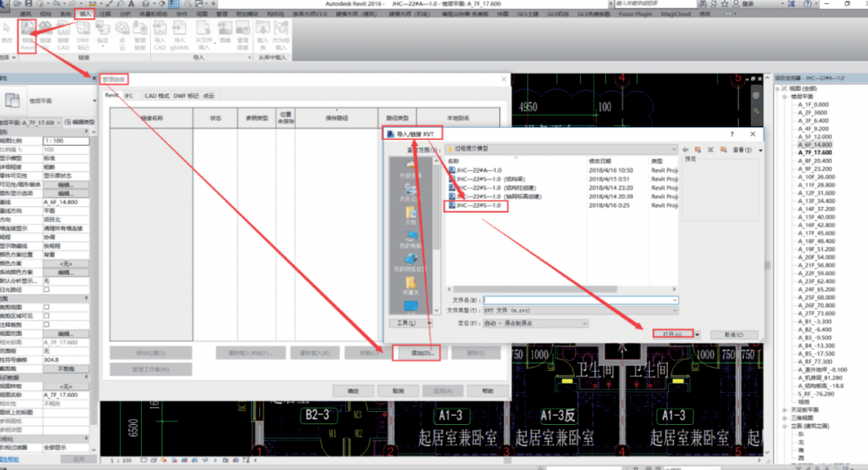The width and height of the screenshot is (868, 470).
Task: Click the 管理图像 ribbon icon
Action: (243, 36)
